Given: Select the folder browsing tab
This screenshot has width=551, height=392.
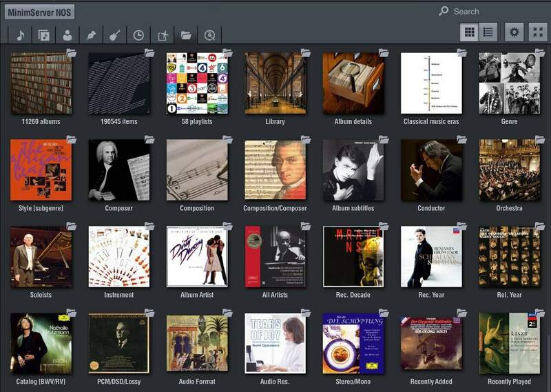Looking at the screenshot, I should pyautogui.click(x=186, y=34).
